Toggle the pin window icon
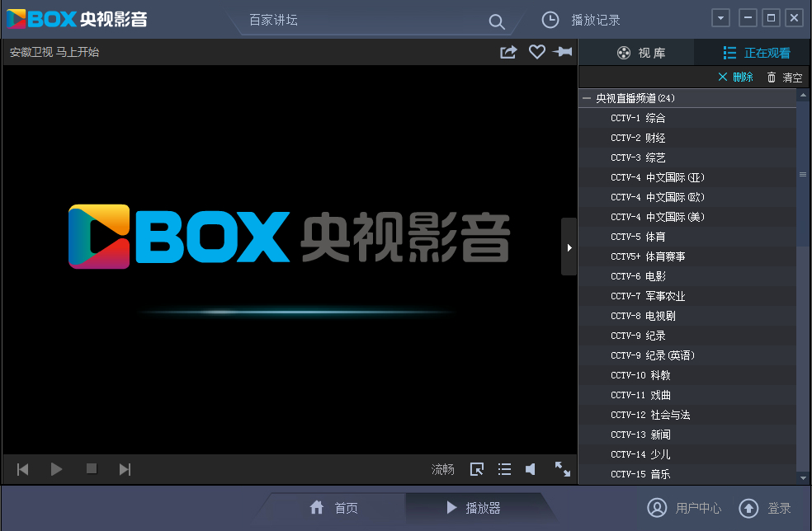 (x=563, y=51)
